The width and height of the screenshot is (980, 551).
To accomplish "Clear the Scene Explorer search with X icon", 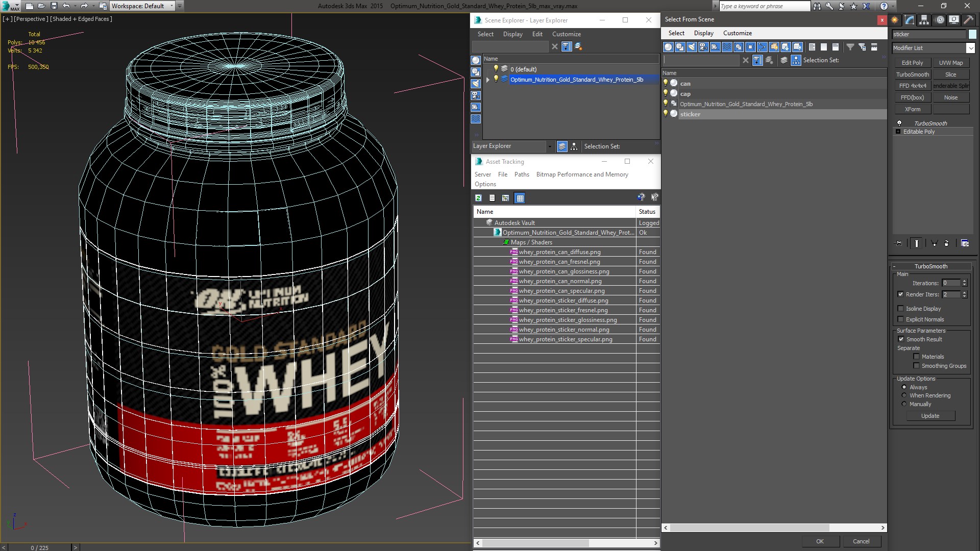I will (x=555, y=46).
